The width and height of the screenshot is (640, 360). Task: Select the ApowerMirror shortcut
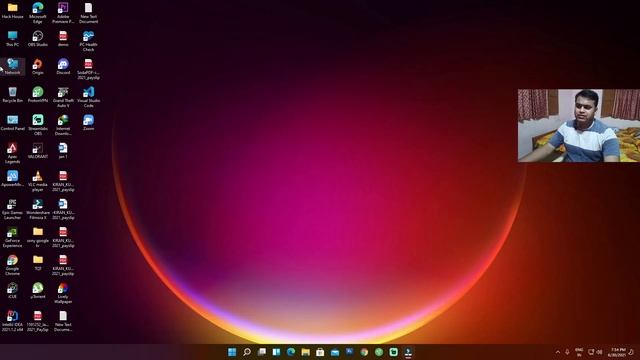point(12,179)
